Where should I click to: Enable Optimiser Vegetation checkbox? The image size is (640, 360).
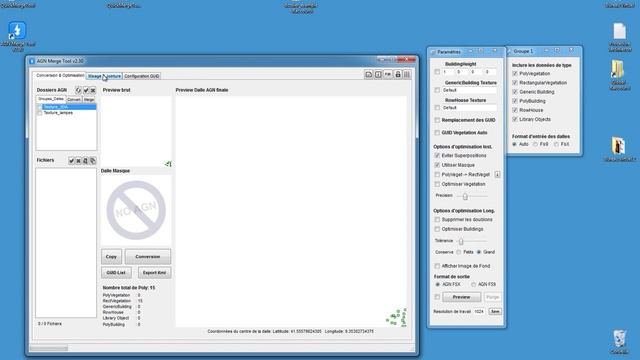437,184
